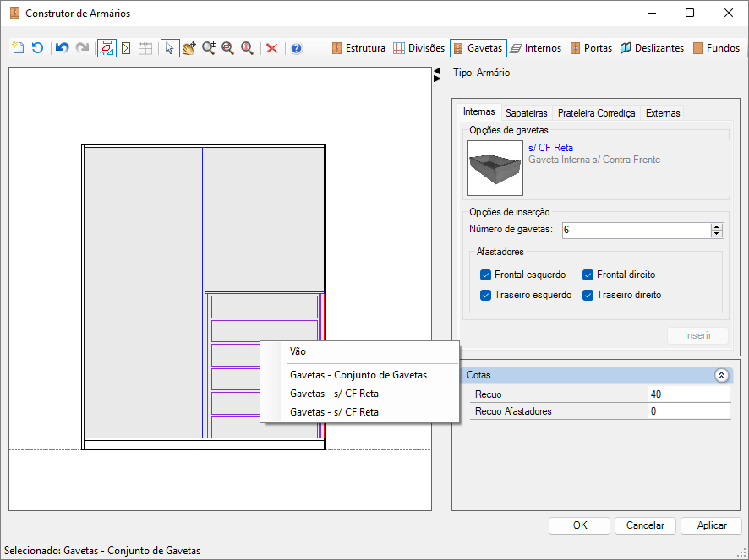Image resolution: width=749 pixels, height=560 pixels.
Task: Increase the number of gavetas
Action: click(717, 226)
